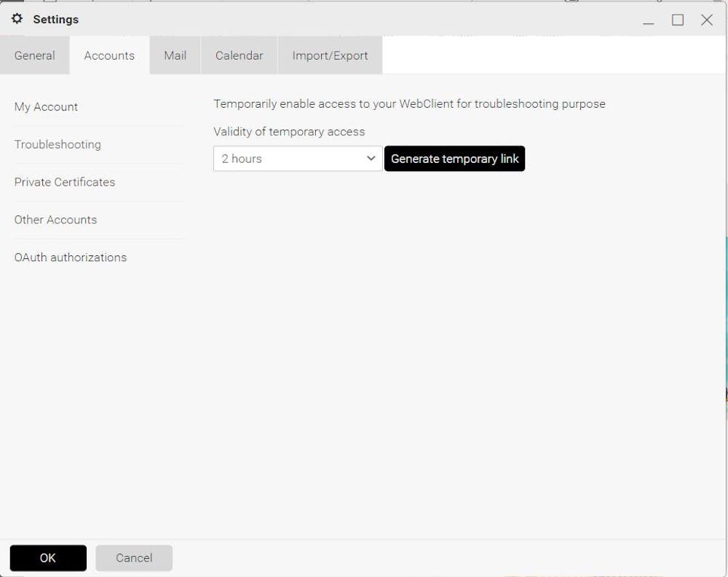The image size is (728, 577).
Task: Go to the Calendar tab
Action: [239, 55]
